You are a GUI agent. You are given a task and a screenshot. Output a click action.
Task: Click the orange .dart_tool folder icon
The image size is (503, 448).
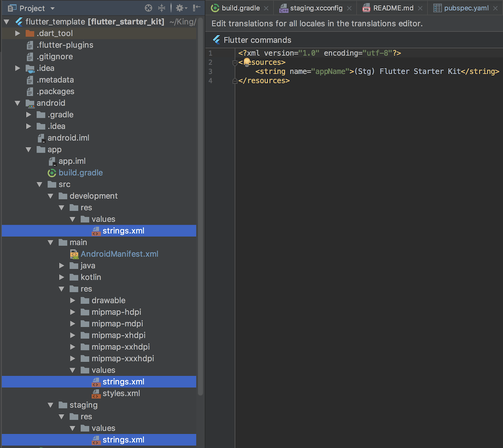[x=30, y=33]
